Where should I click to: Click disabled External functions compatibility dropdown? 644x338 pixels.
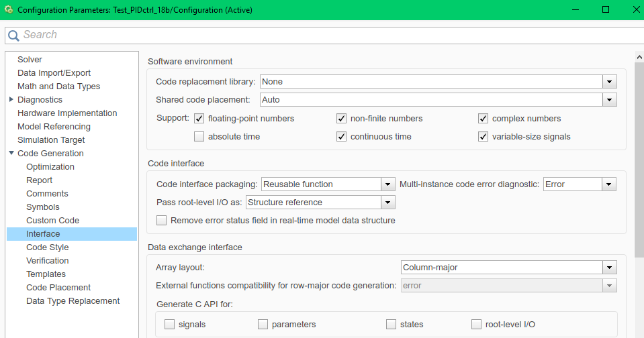click(x=509, y=286)
